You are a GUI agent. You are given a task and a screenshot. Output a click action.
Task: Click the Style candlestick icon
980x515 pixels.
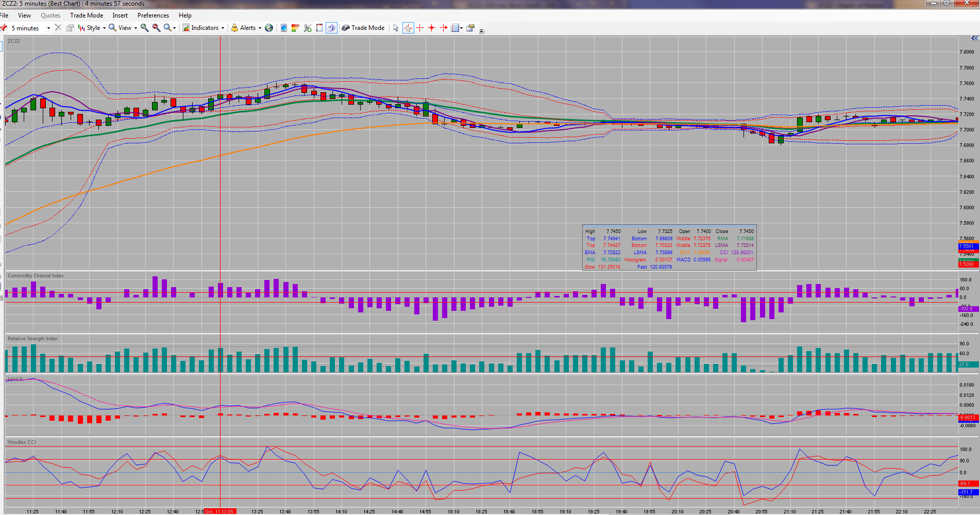pyautogui.click(x=81, y=28)
